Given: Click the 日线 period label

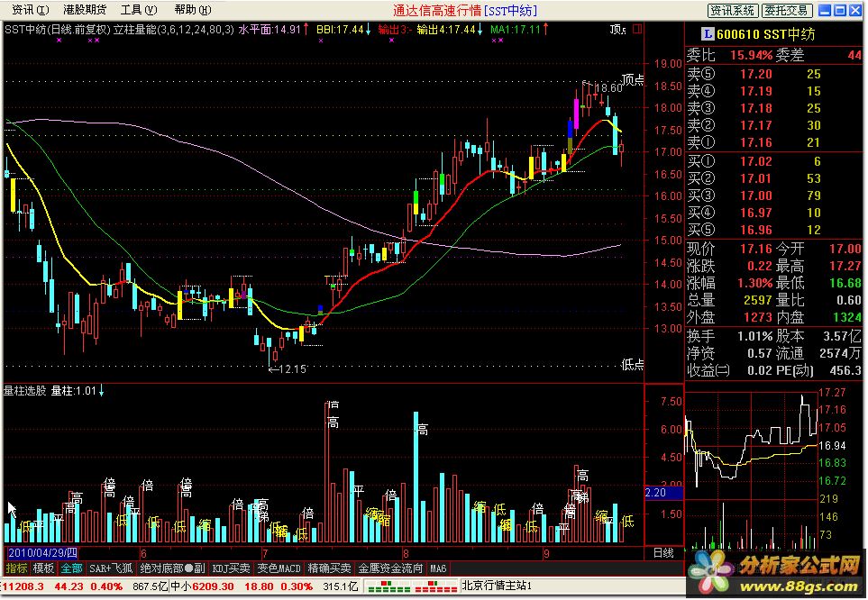Looking at the screenshot, I should [x=663, y=553].
